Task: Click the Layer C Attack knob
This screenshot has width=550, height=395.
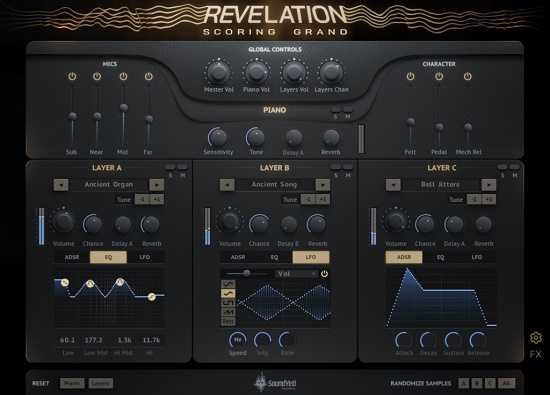Action: coord(404,340)
